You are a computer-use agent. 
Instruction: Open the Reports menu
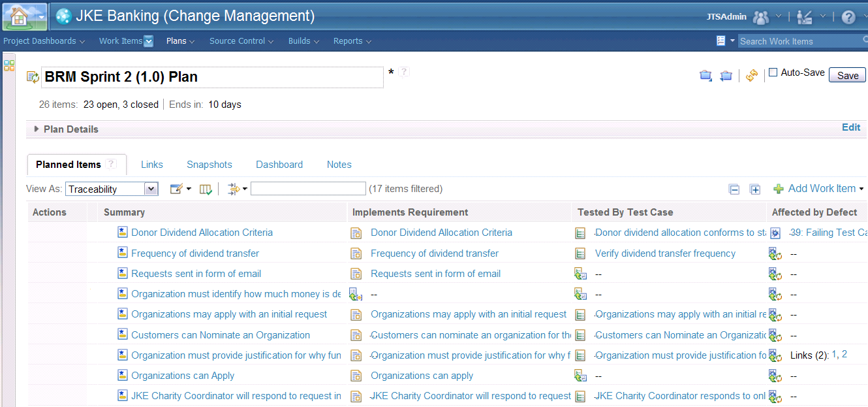point(352,41)
